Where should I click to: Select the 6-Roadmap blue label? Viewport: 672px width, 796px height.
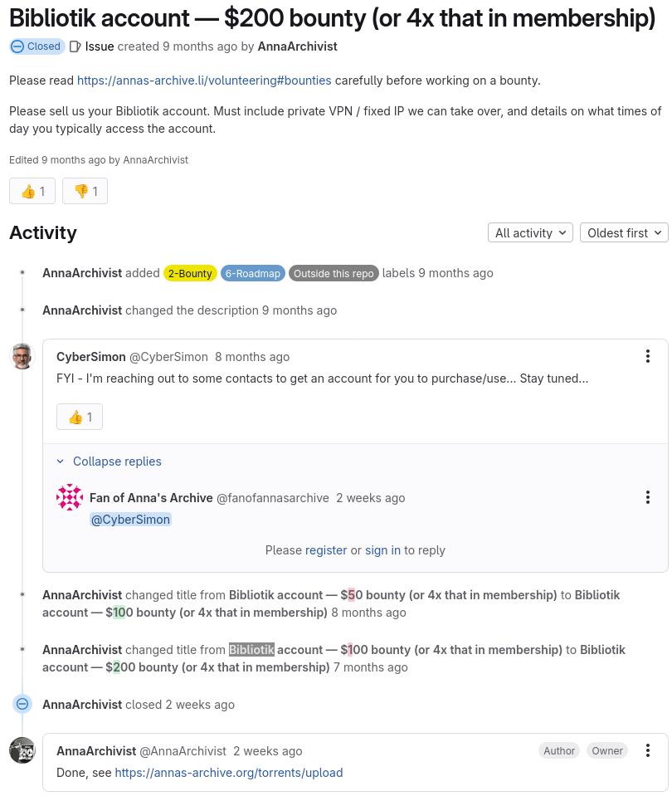[253, 273]
